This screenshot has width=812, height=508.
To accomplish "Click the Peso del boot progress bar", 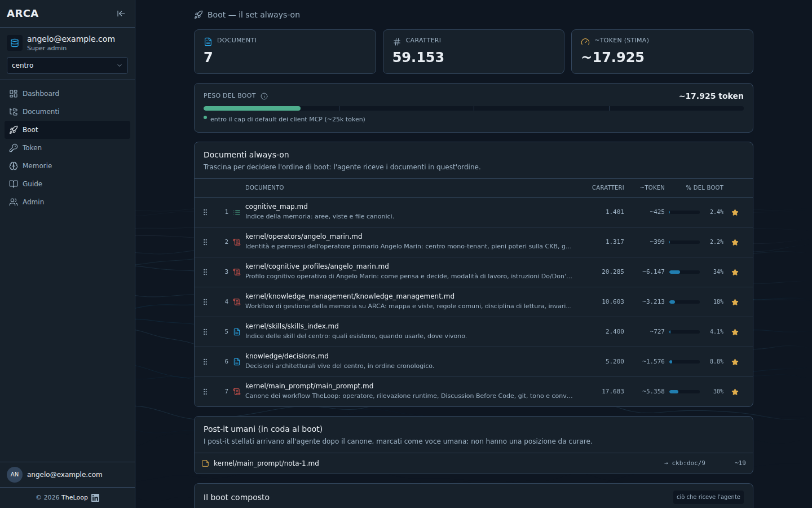I will tap(474, 108).
